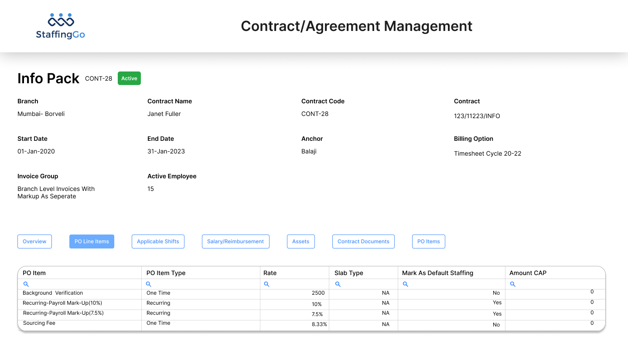Click the PO Item Type column header

(x=166, y=273)
